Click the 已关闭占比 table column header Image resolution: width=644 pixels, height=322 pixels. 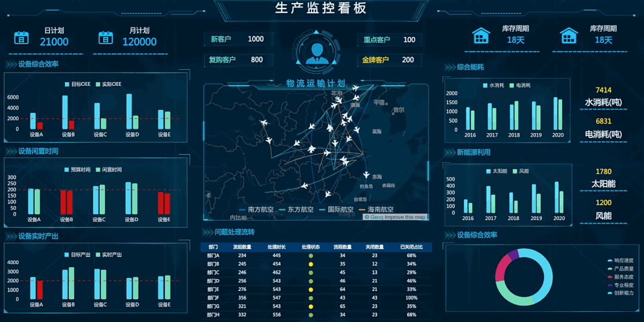pos(412,247)
